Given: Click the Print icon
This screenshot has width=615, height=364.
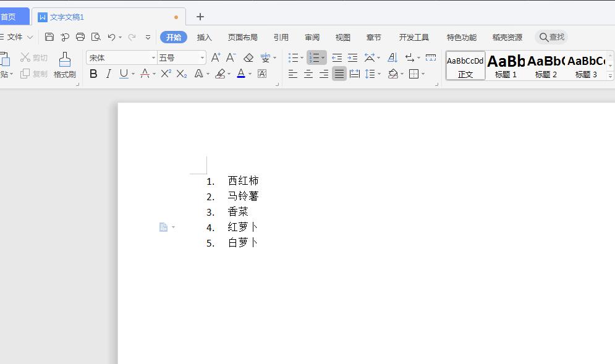Looking at the screenshot, I should point(80,37).
